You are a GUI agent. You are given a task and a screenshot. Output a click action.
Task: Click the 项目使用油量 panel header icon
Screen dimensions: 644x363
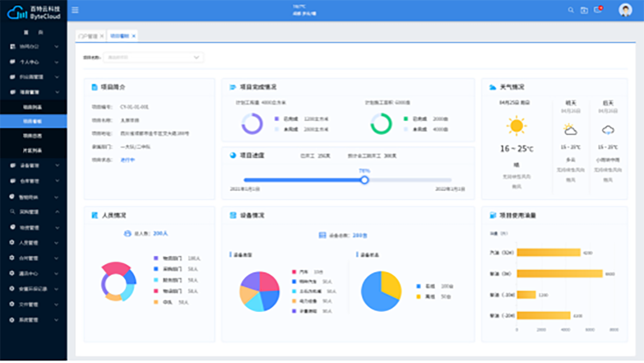tap(492, 215)
